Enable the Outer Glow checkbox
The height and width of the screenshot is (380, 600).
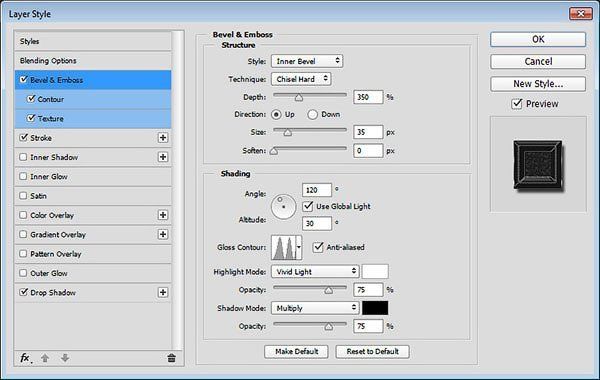[23, 273]
